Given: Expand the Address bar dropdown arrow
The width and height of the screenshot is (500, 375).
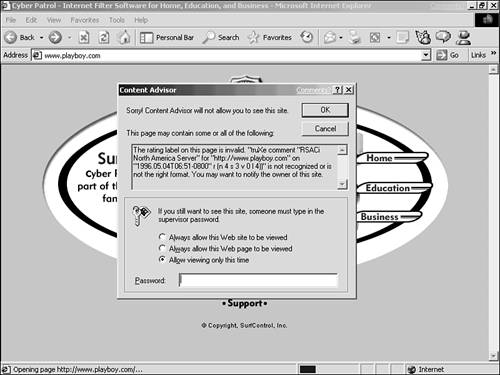Looking at the screenshot, I should tap(426, 55).
